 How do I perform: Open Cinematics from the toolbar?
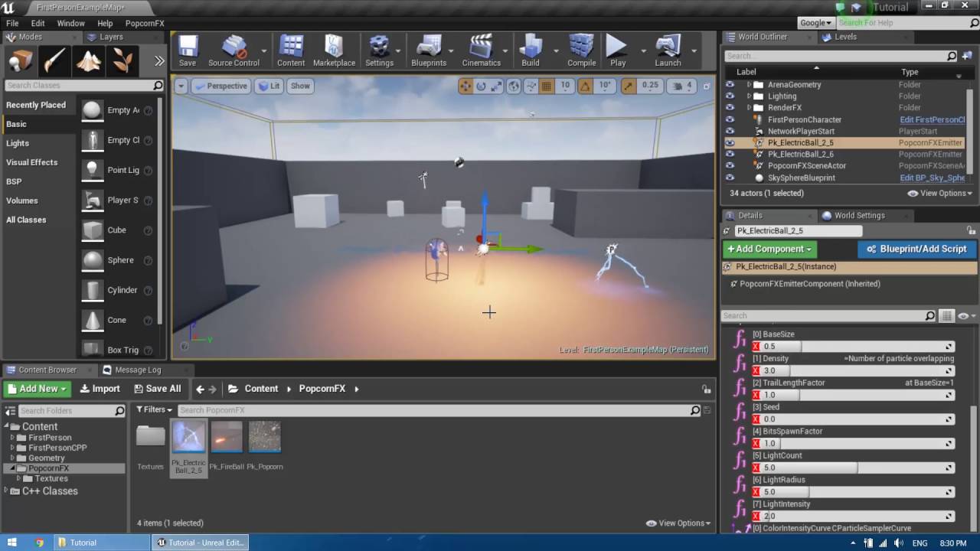coord(481,51)
